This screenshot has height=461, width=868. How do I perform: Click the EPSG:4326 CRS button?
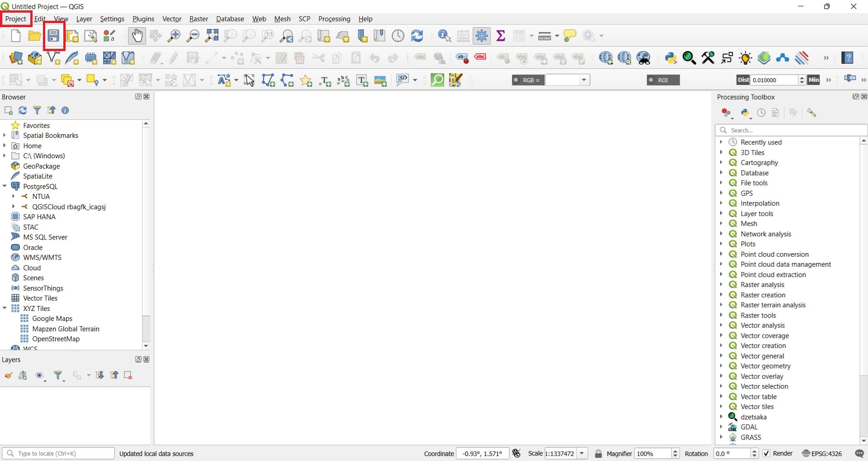point(822,453)
